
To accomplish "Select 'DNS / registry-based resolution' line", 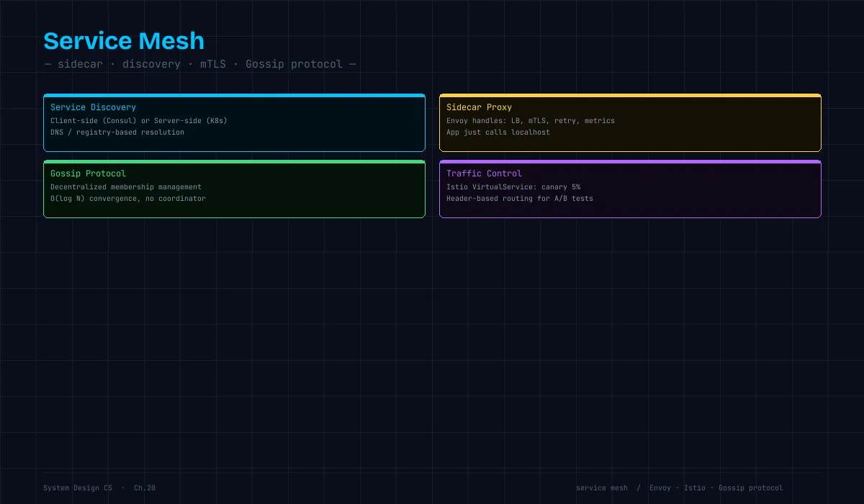I will [117, 132].
